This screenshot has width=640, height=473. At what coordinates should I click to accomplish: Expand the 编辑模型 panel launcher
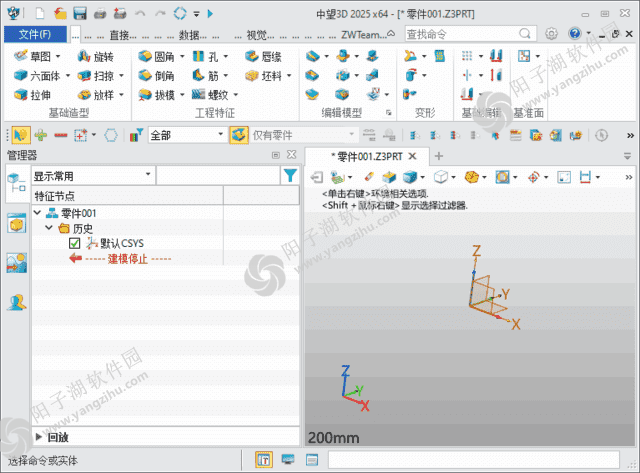coord(389,113)
